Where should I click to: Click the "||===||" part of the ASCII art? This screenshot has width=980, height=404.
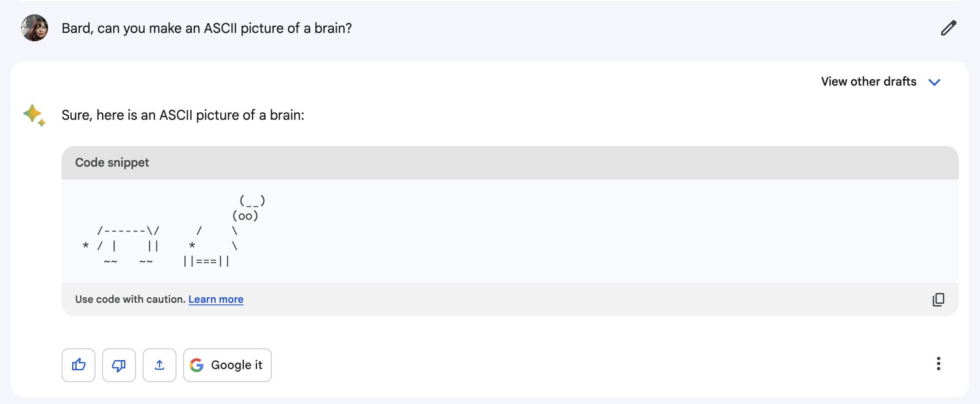point(206,261)
